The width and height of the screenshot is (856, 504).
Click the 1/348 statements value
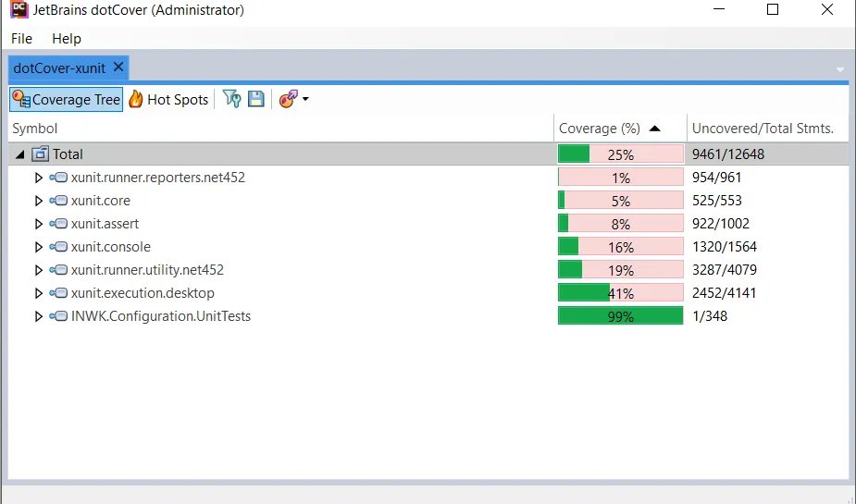coord(710,316)
